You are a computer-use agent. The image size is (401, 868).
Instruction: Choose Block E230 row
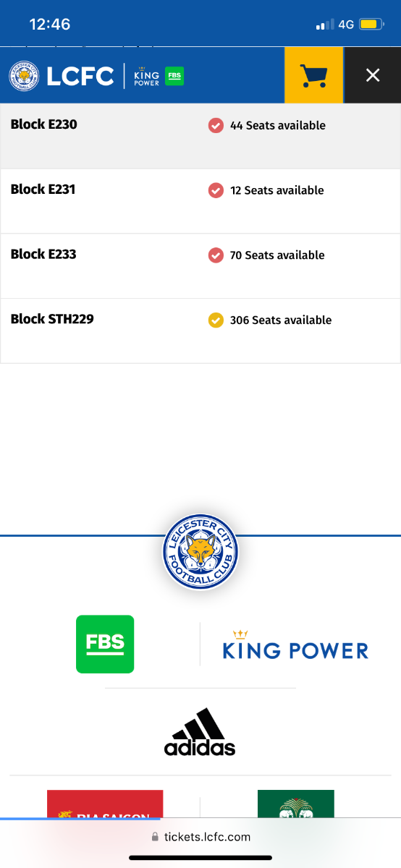[x=200, y=136]
